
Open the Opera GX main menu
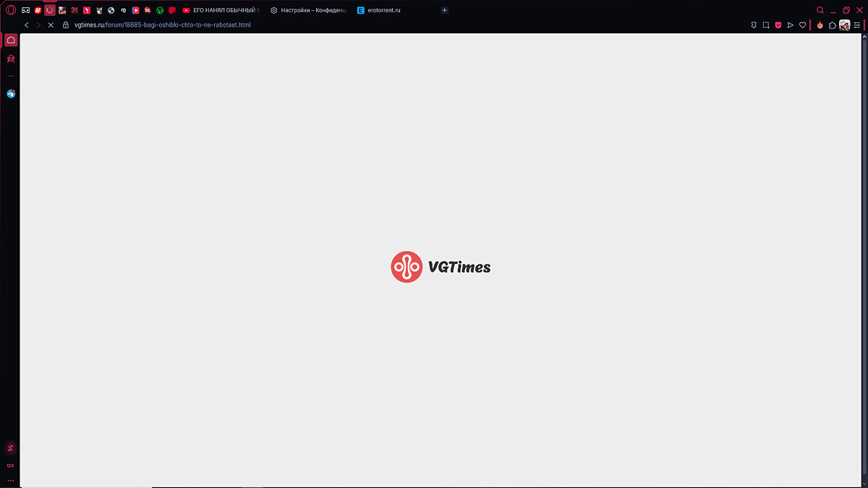(x=11, y=10)
